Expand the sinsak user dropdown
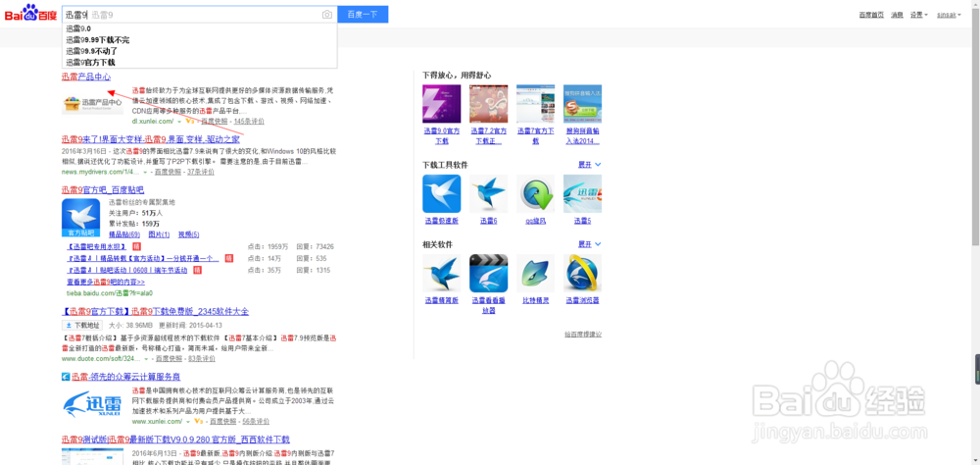The width and height of the screenshot is (980, 465). 948,15
